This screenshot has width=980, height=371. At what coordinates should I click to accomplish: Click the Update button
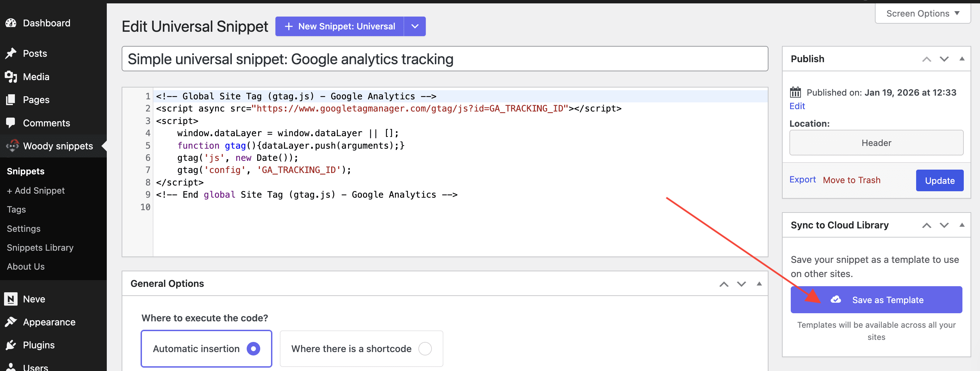(x=939, y=180)
